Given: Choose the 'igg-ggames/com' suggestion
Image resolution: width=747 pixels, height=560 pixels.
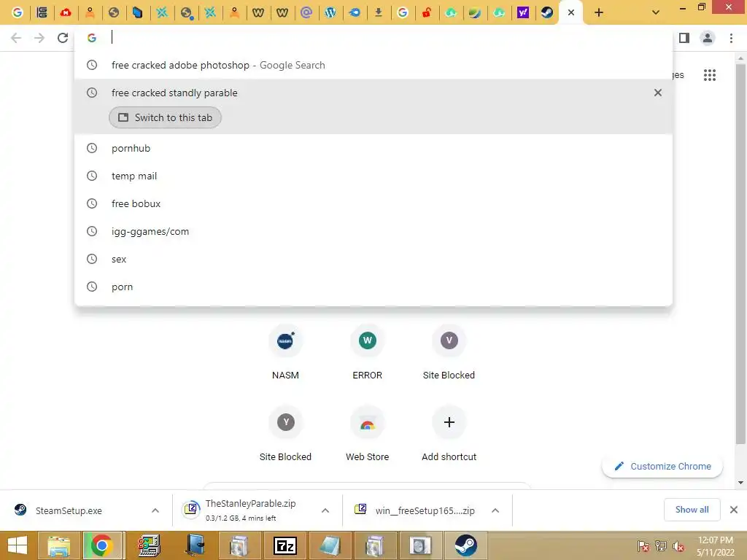Looking at the screenshot, I should coord(373,231).
